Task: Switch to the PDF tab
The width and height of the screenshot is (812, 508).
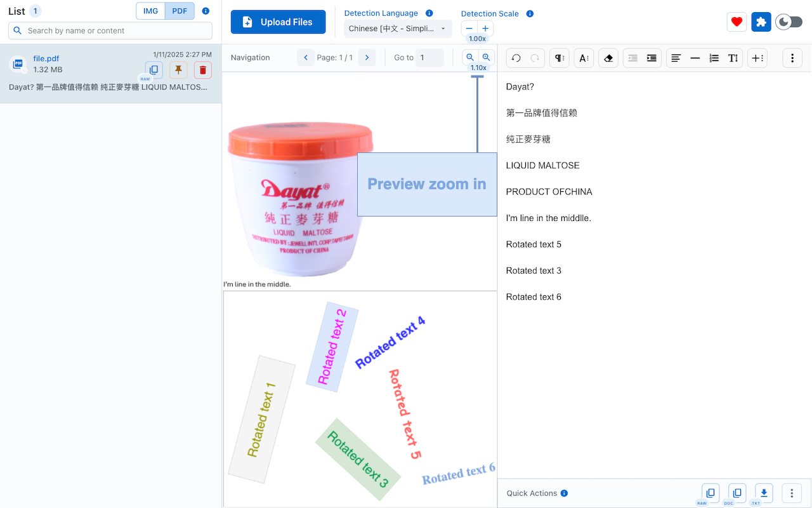Action: pyautogui.click(x=180, y=11)
